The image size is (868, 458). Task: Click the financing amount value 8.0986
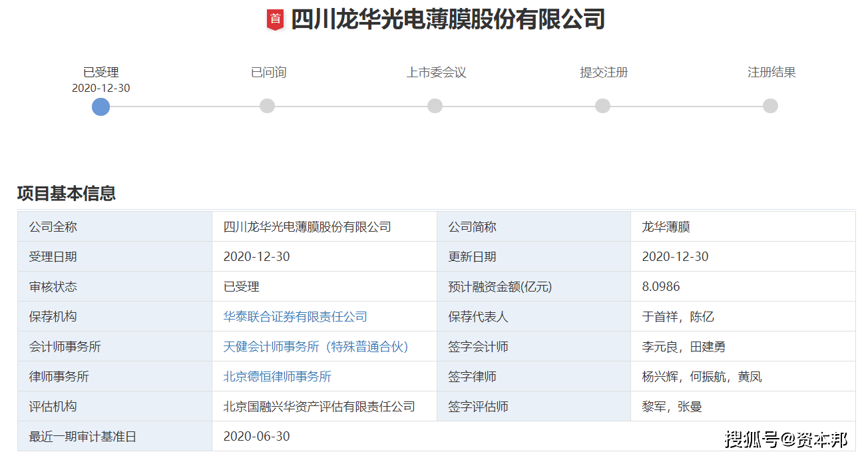click(661, 287)
